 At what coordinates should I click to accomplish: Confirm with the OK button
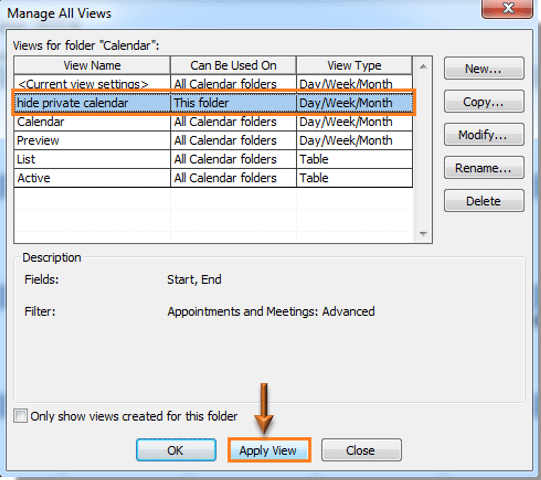[x=176, y=450]
